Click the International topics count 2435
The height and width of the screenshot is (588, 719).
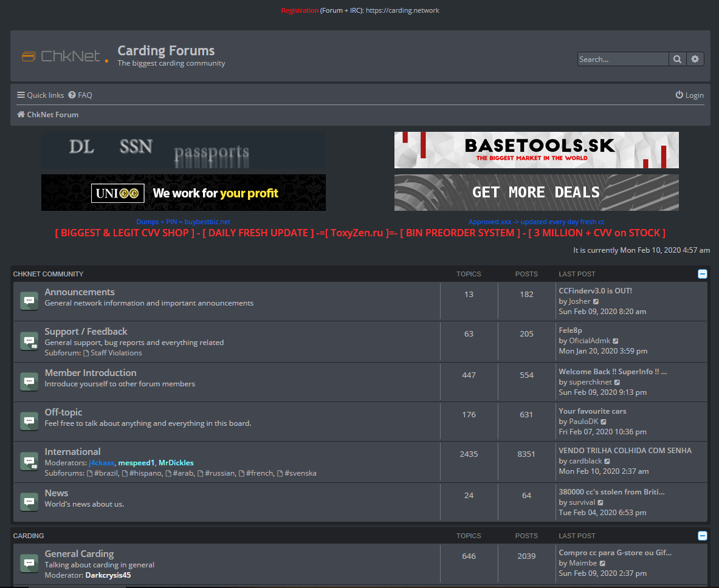click(469, 454)
